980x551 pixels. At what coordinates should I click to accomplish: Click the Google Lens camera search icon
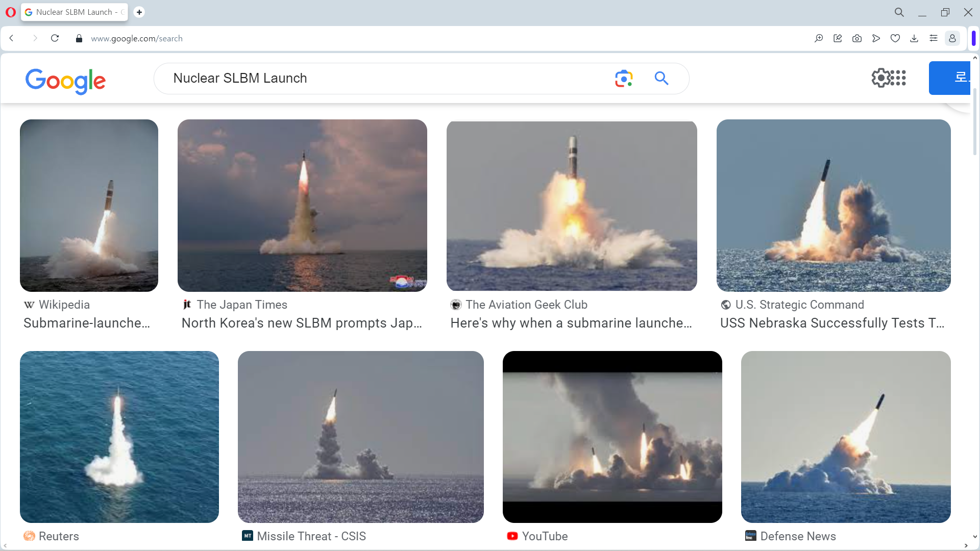[x=624, y=79]
